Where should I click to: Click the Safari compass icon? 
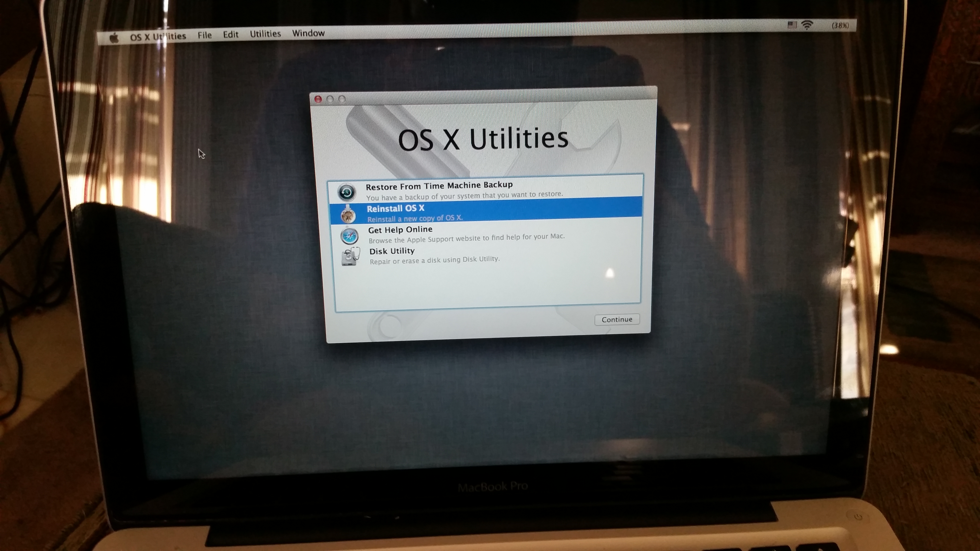349,236
